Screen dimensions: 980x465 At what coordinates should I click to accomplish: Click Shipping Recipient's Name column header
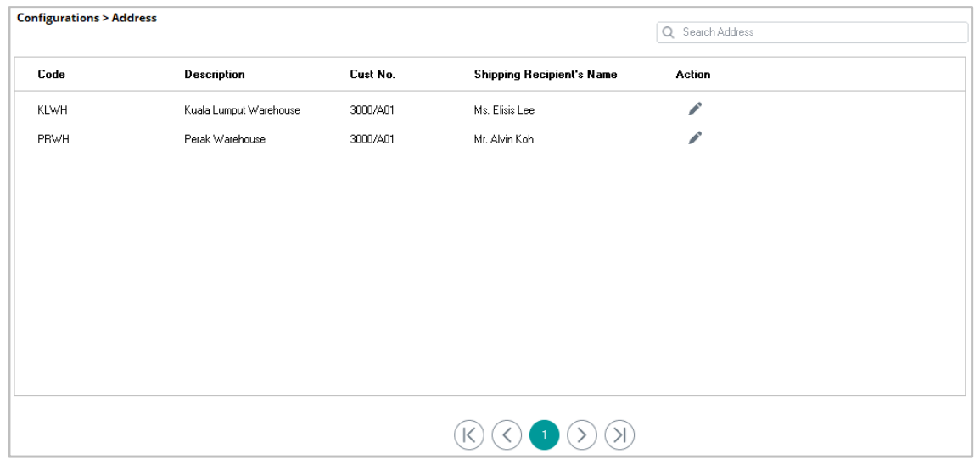coord(546,75)
